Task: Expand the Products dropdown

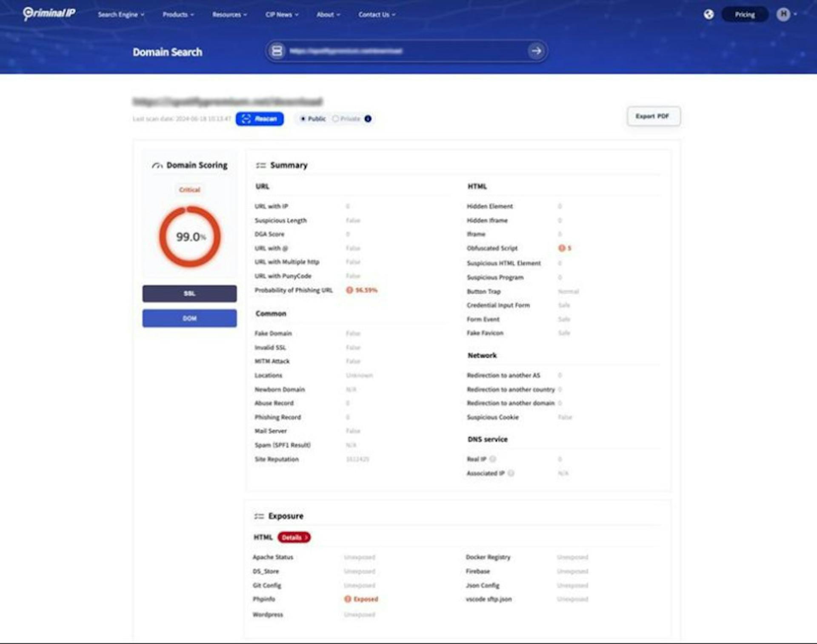Action: tap(178, 14)
